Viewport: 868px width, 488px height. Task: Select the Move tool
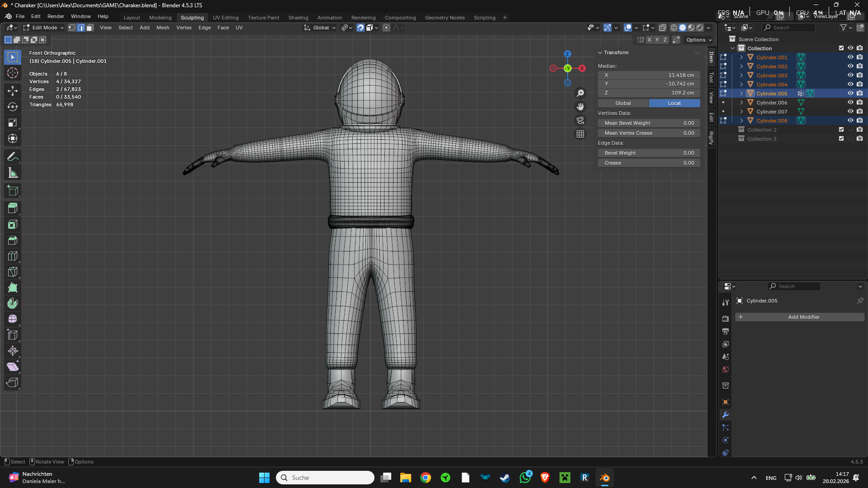(13, 91)
